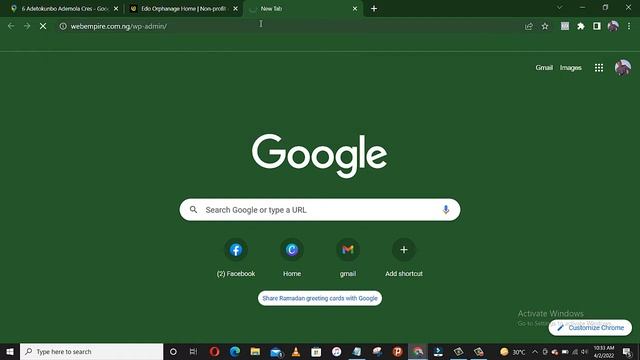
Task: Open the Mail app on taskbar
Action: [x=276, y=351]
